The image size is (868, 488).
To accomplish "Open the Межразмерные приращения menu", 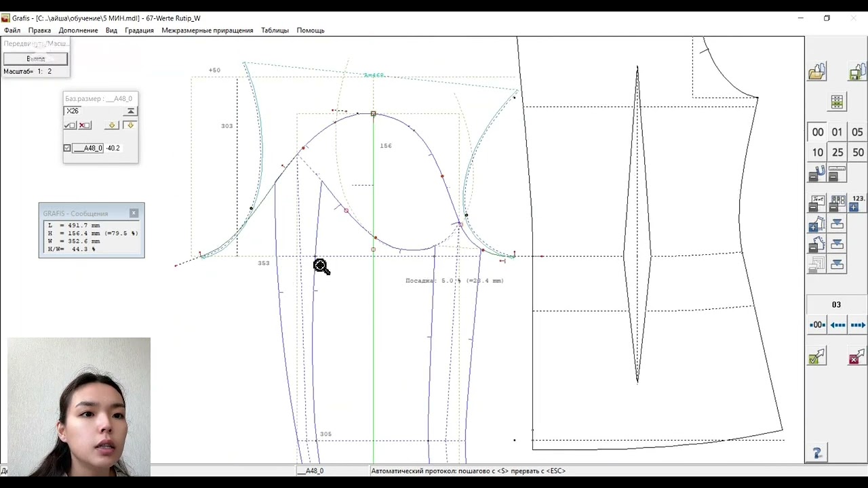I will (x=207, y=30).
